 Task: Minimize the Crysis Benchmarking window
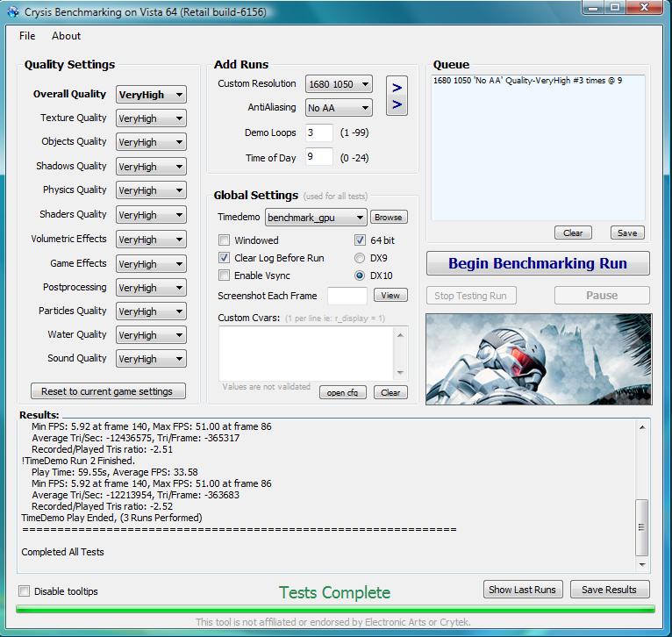click(594, 7)
